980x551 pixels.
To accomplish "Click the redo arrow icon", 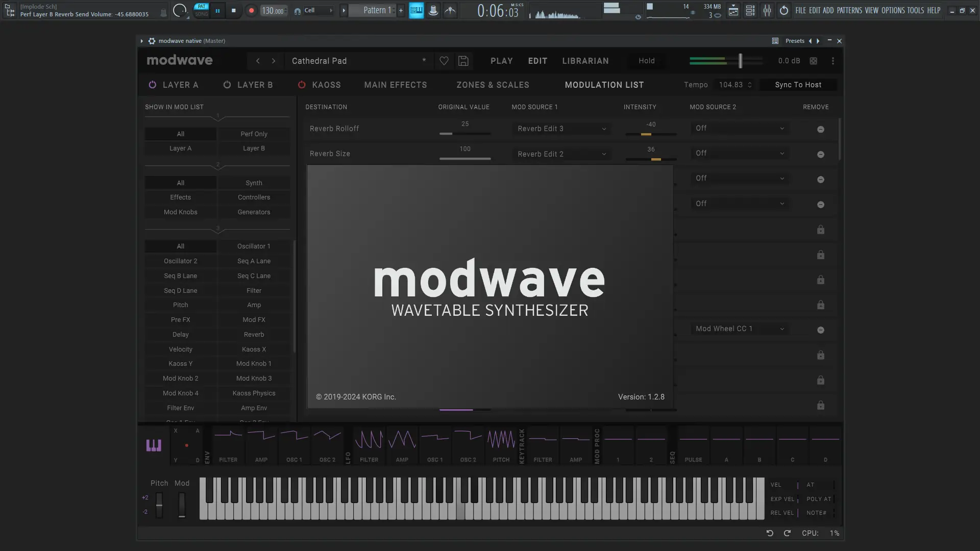I will click(787, 533).
